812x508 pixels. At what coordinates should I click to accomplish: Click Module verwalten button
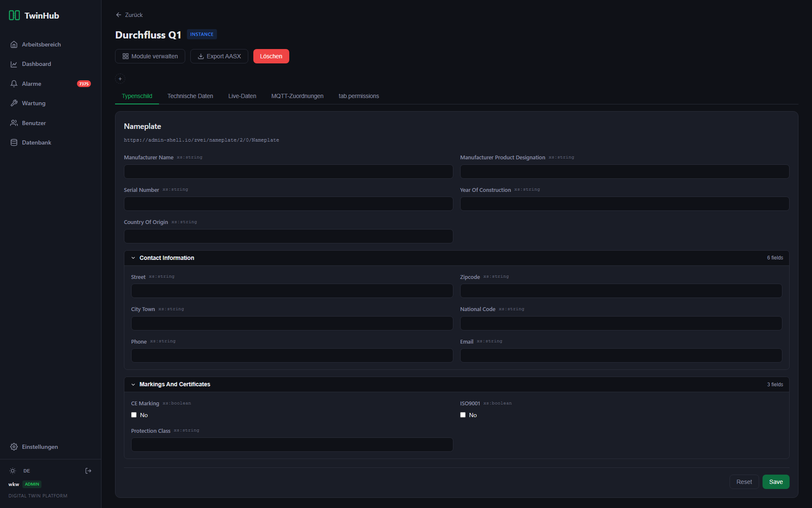point(150,56)
